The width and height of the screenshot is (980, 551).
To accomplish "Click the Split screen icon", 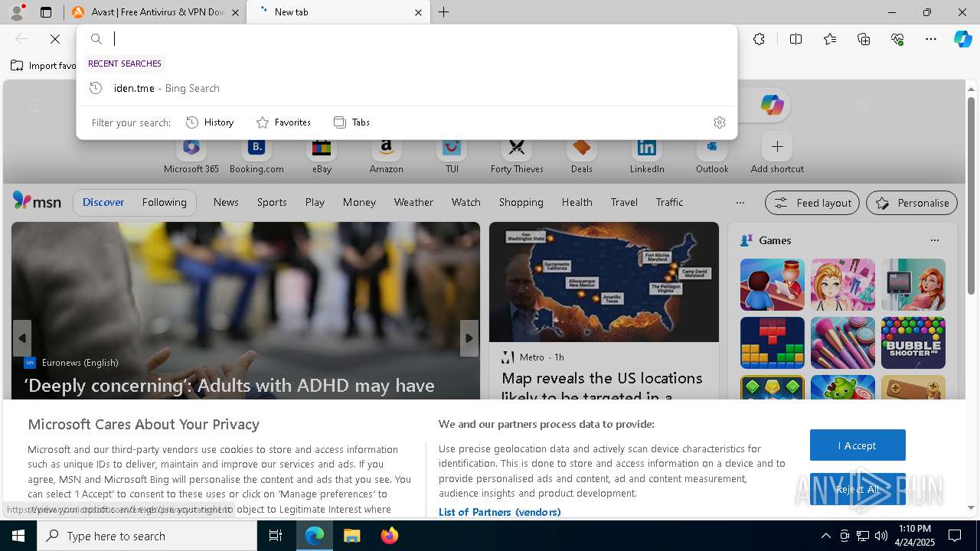I will tap(795, 39).
